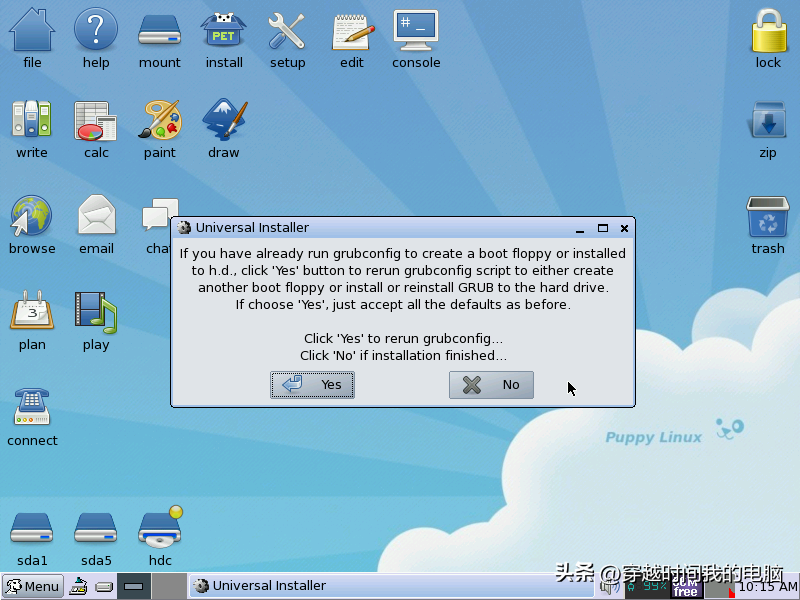800x600 pixels.
Task: Switch to the first virtual desktop in pager
Action: coord(134,586)
